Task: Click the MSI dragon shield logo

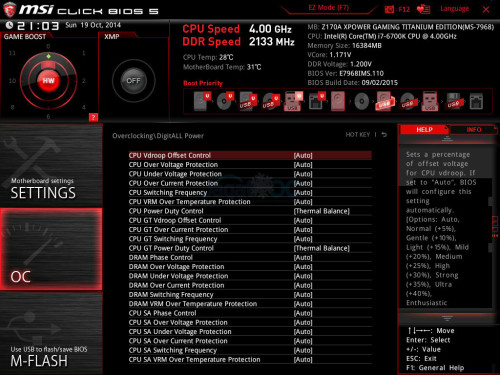Action: point(9,9)
